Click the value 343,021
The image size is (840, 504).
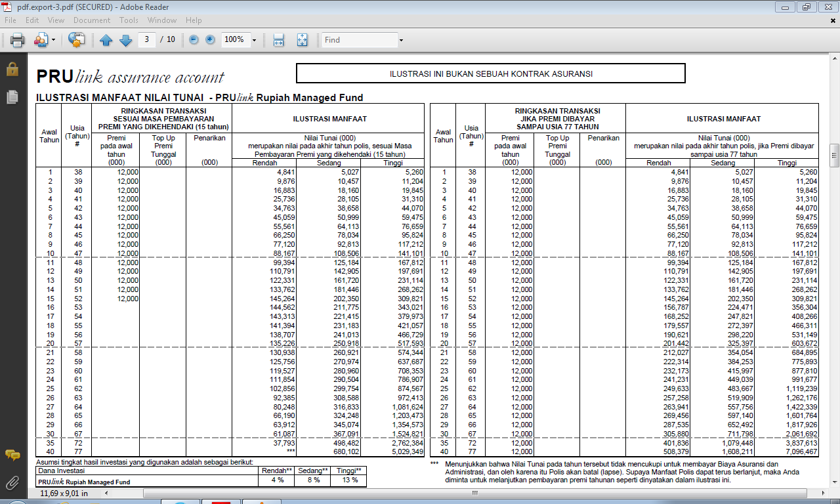[x=412, y=306]
